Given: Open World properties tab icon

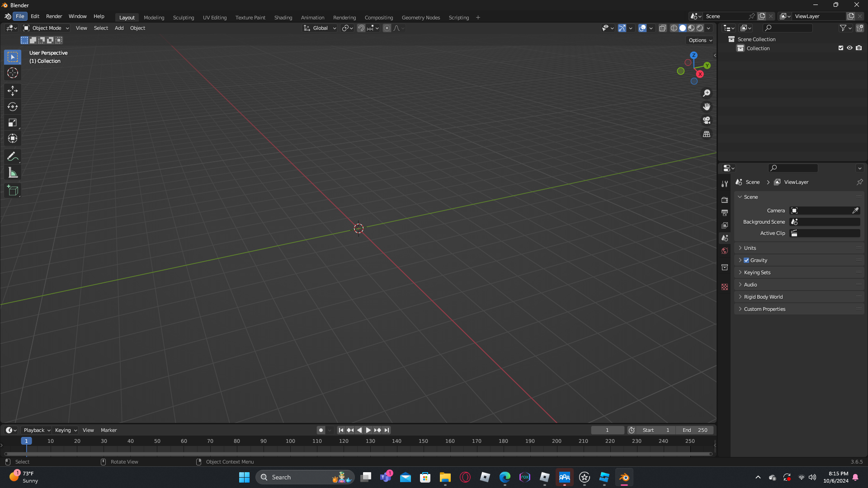Looking at the screenshot, I should click(725, 251).
